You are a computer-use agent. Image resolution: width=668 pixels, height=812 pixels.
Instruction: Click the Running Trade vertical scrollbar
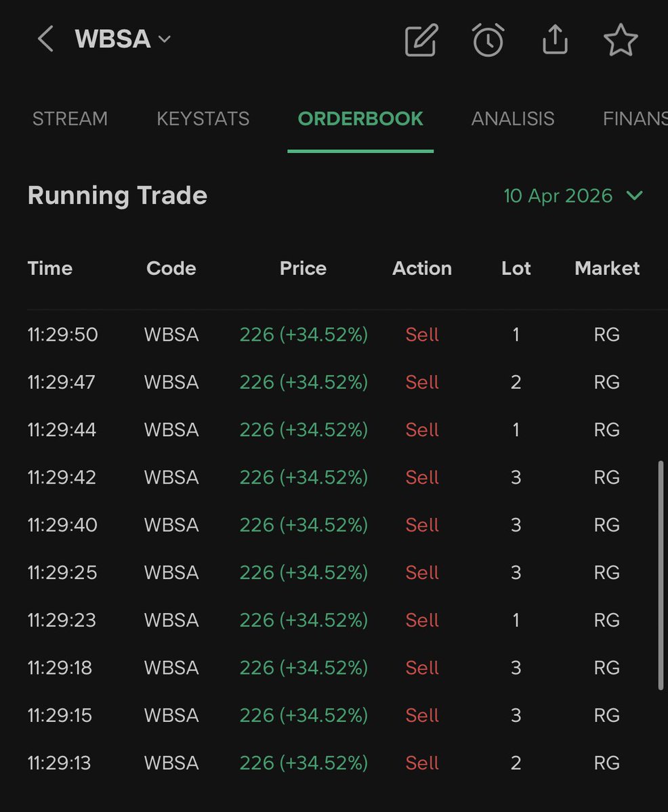[x=661, y=576]
